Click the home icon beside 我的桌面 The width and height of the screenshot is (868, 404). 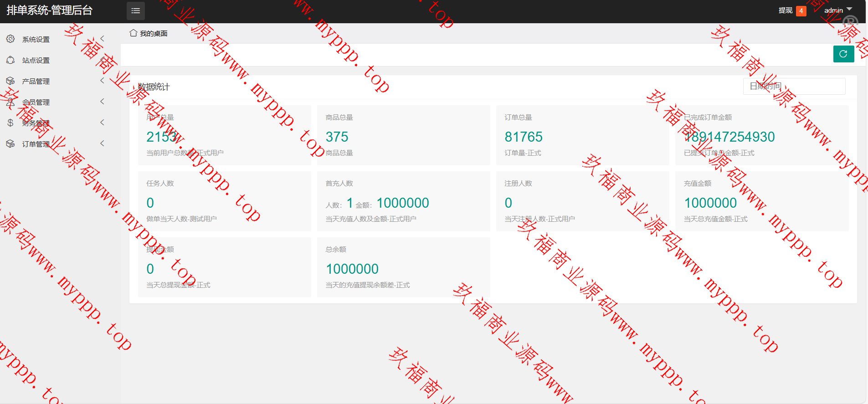point(133,33)
